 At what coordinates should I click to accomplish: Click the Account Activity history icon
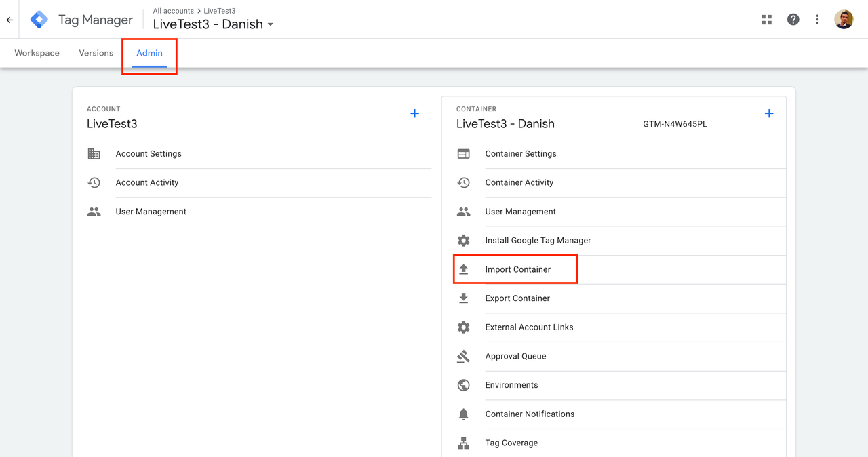[x=94, y=183]
